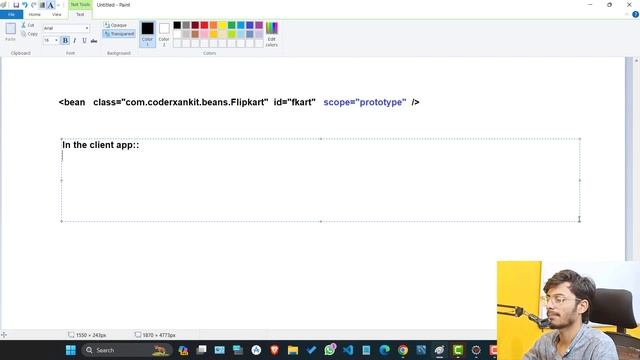This screenshot has height=360, width=640.
Task: Switch to the Home ribbon tab
Action: (35, 15)
